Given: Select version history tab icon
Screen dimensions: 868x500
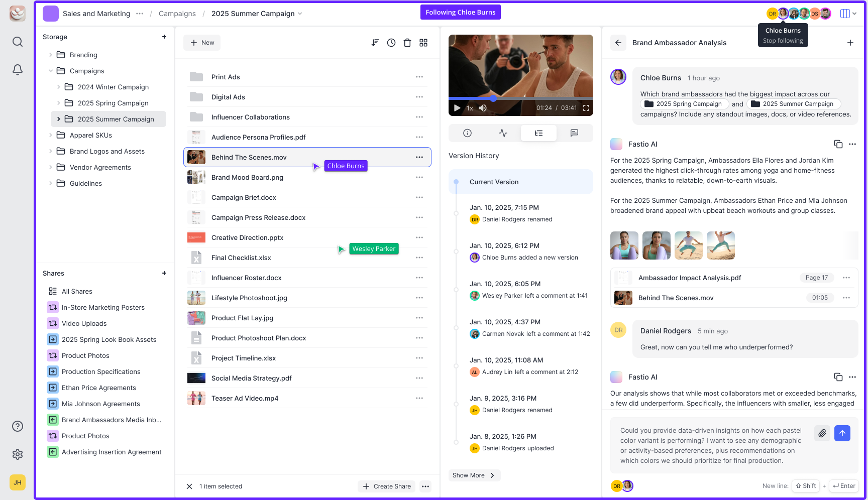Looking at the screenshot, I should 538,133.
